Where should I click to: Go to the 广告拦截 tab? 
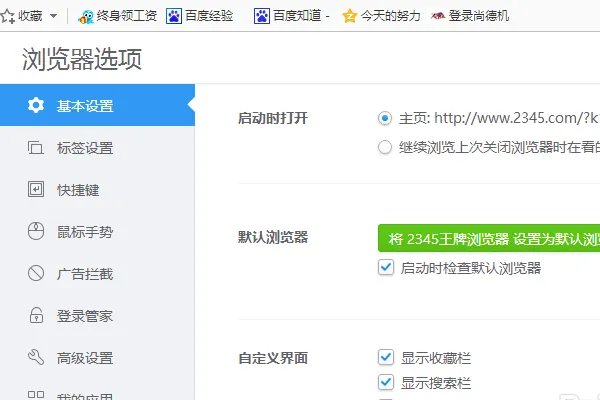point(97,274)
